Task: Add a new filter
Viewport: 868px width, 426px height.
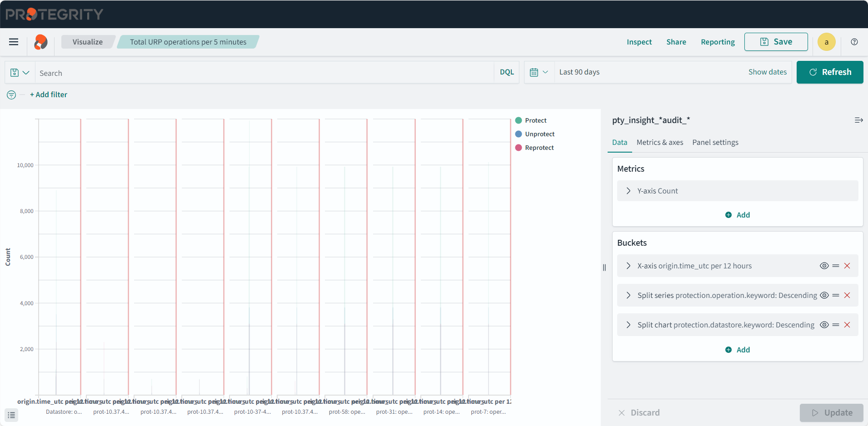Action: (49, 94)
